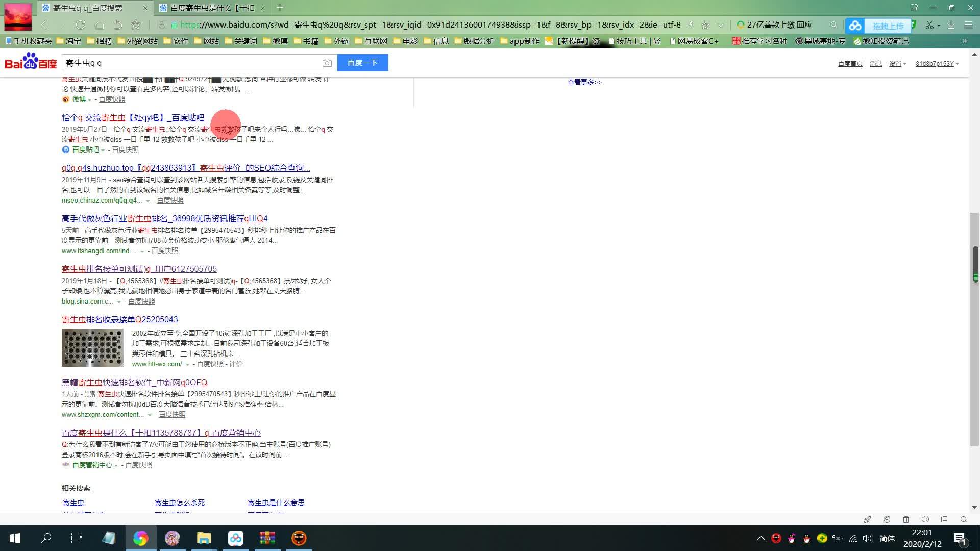Viewport: 980px width, 551px height.
Task: Click the browser back arrow
Action: click(x=44, y=24)
